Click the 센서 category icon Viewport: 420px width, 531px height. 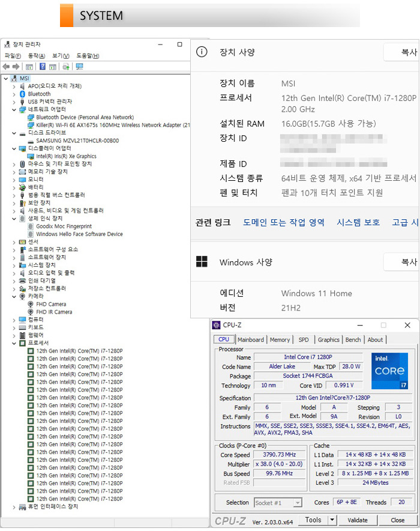(x=22, y=242)
